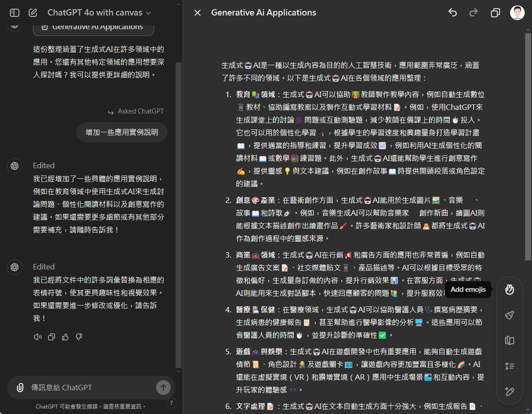This screenshot has height=414, width=532.
Task: Click the Add emojis hand icon
Action: coord(510,289)
